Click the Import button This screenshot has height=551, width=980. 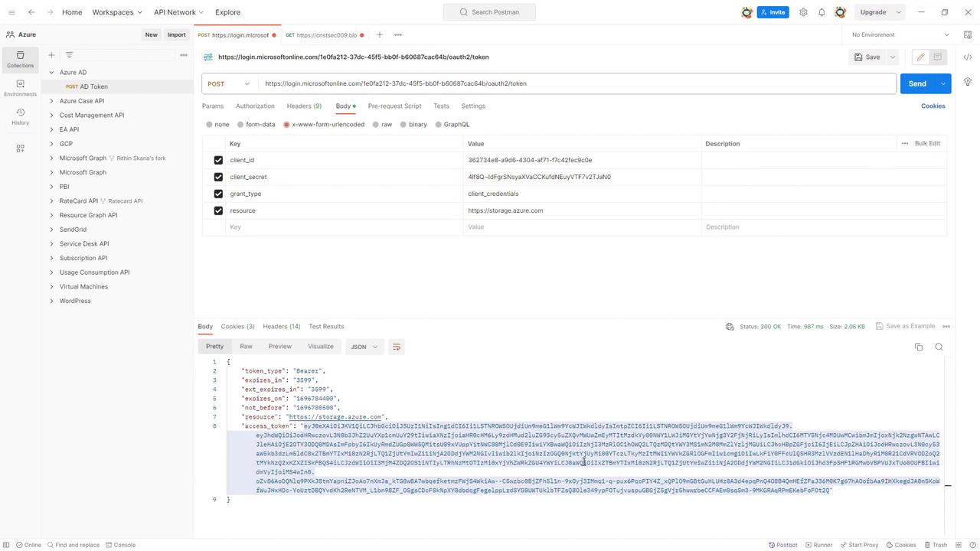pyautogui.click(x=177, y=34)
